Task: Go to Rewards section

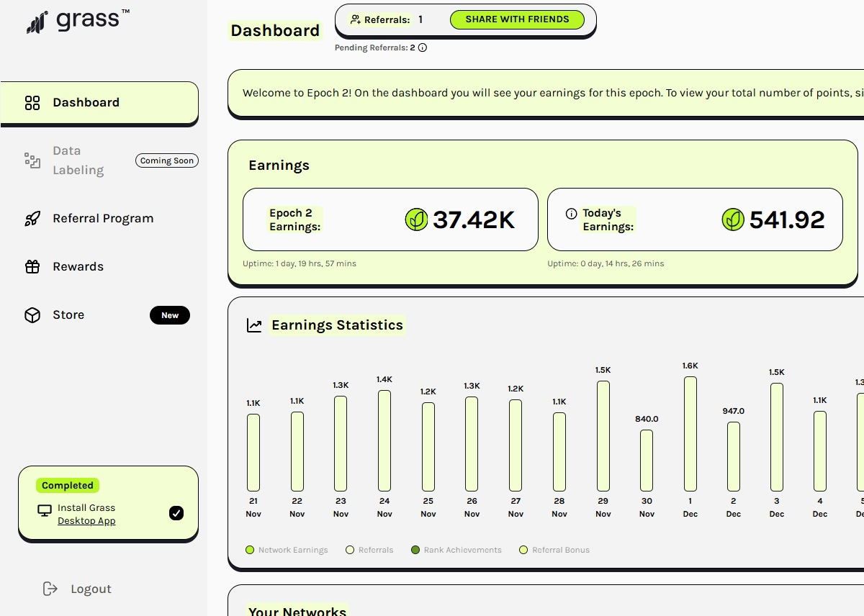Action: pyautogui.click(x=78, y=267)
